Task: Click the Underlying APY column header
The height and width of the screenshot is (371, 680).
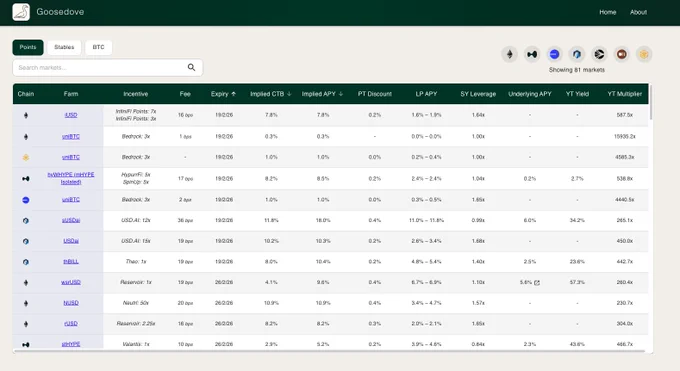Action: (x=530, y=94)
